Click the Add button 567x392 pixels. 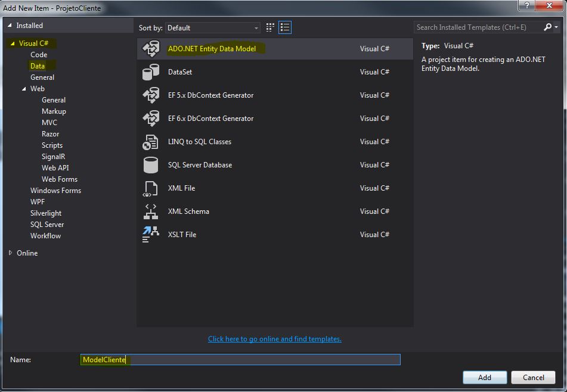(484, 377)
